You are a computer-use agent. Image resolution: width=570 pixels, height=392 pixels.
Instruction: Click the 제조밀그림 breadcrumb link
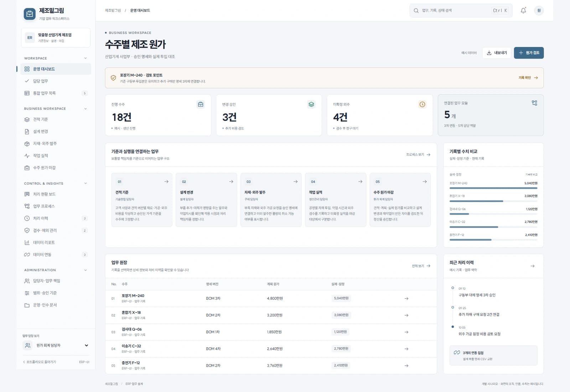(x=113, y=11)
